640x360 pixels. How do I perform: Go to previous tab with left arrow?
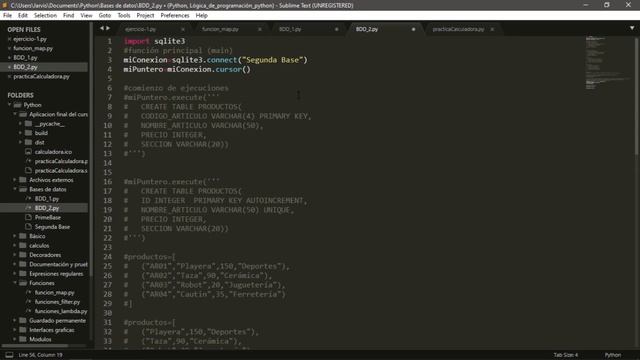(x=102, y=28)
